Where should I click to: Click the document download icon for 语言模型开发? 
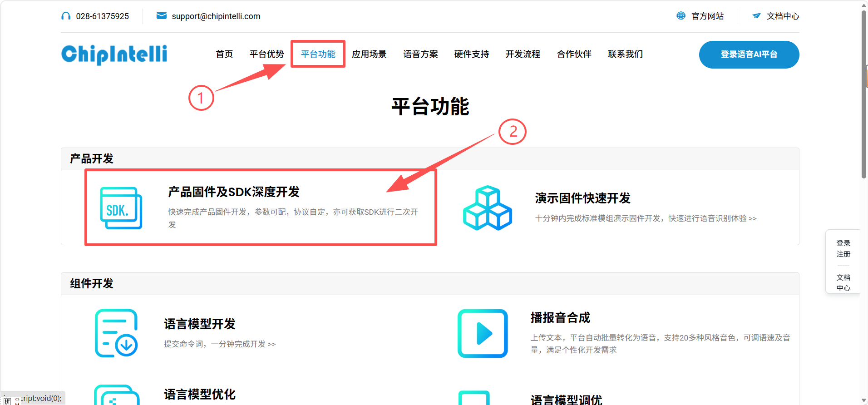(116, 333)
